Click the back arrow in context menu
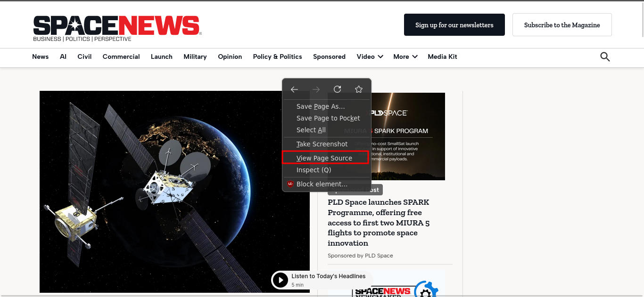 (x=294, y=89)
